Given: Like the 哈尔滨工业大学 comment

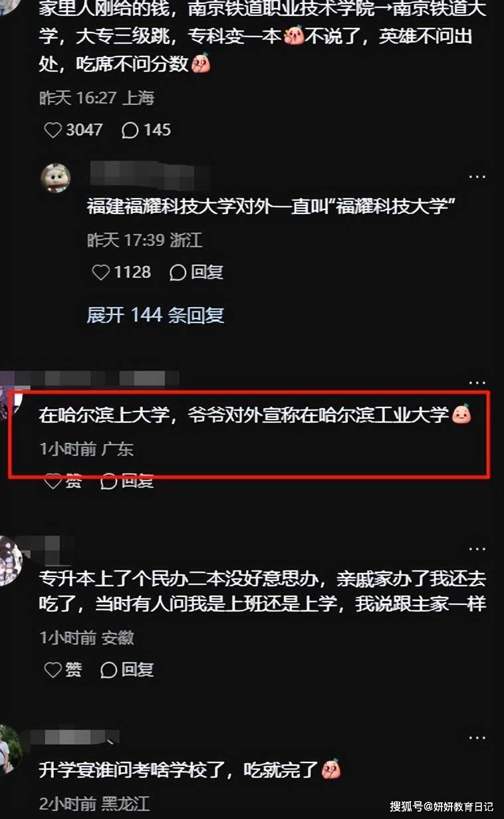Looking at the screenshot, I should tap(63, 481).
